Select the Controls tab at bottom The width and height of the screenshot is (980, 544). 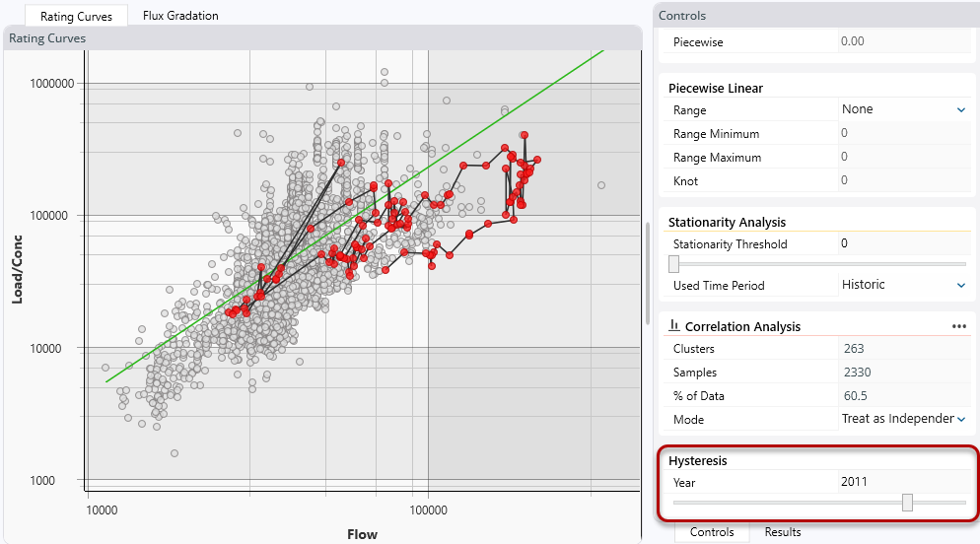tap(711, 532)
